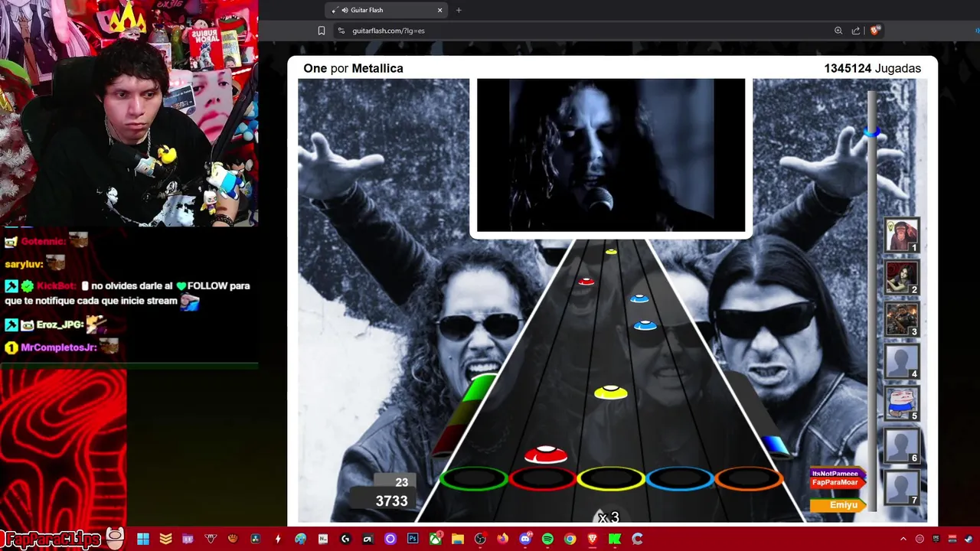This screenshot has width=980, height=551.
Task: Select rank 6 blank avatar
Action: pos(901,446)
